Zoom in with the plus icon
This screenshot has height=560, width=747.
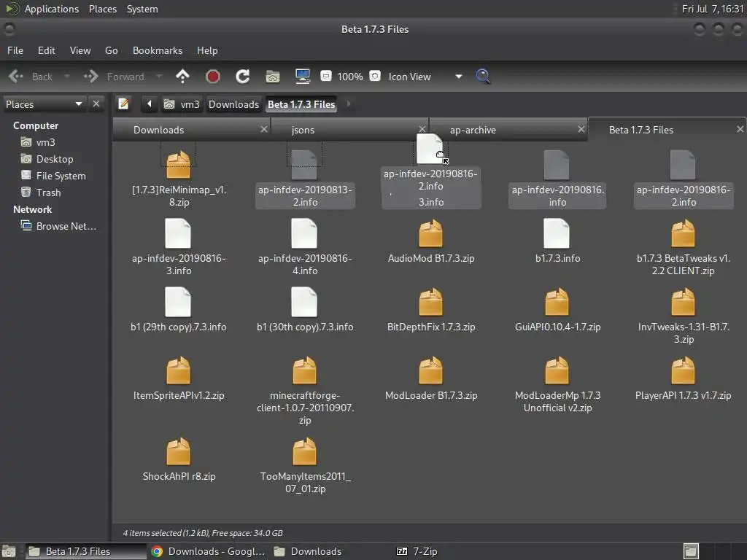coord(375,76)
